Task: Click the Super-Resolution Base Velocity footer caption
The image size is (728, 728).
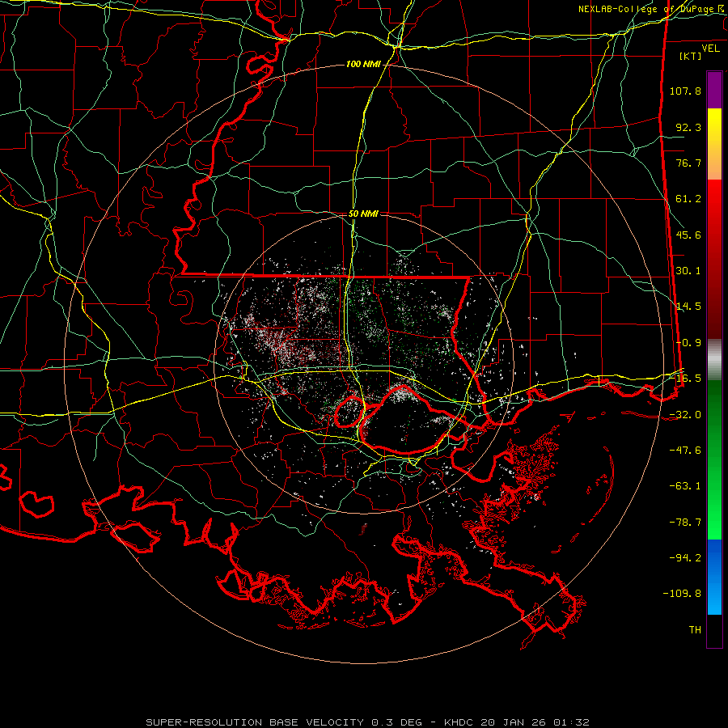Action: coord(367,722)
